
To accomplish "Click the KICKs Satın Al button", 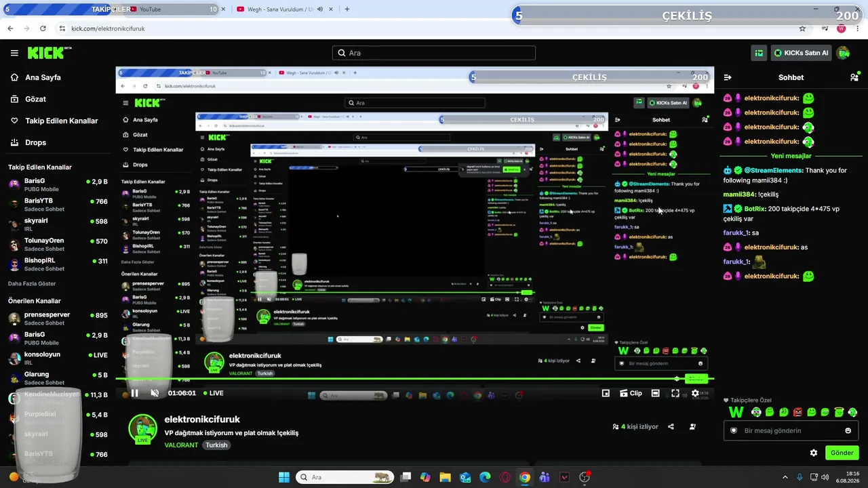I will 801,53.
